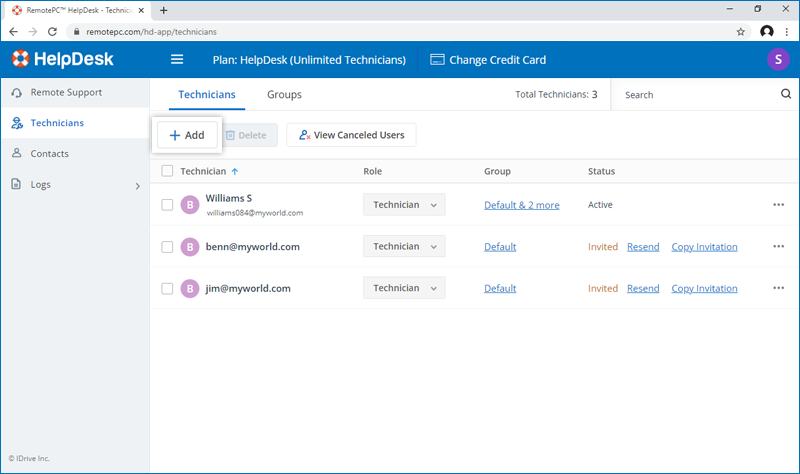The width and height of the screenshot is (800, 474).
Task: Click the Technician column sort arrow
Action: click(235, 171)
